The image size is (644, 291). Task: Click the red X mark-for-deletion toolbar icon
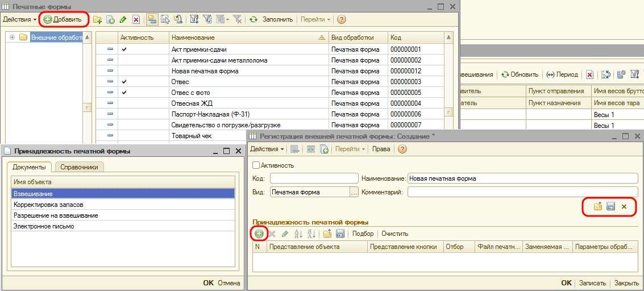point(136,19)
